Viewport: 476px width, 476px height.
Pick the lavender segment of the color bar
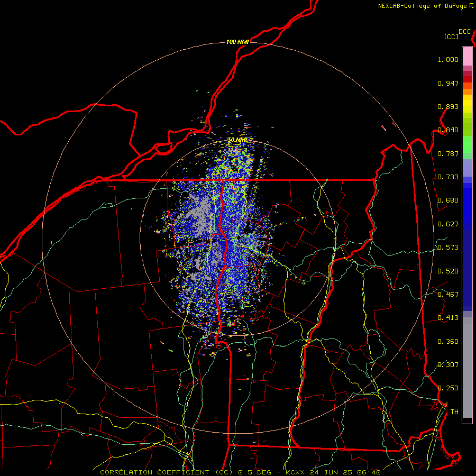click(x=467, y=168)
